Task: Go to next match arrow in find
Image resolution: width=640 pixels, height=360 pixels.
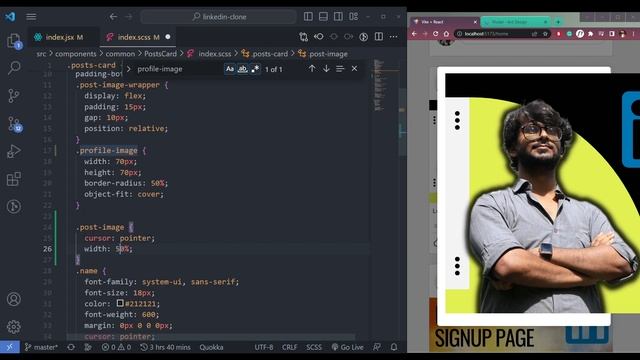Action: (x=326, y=69)
